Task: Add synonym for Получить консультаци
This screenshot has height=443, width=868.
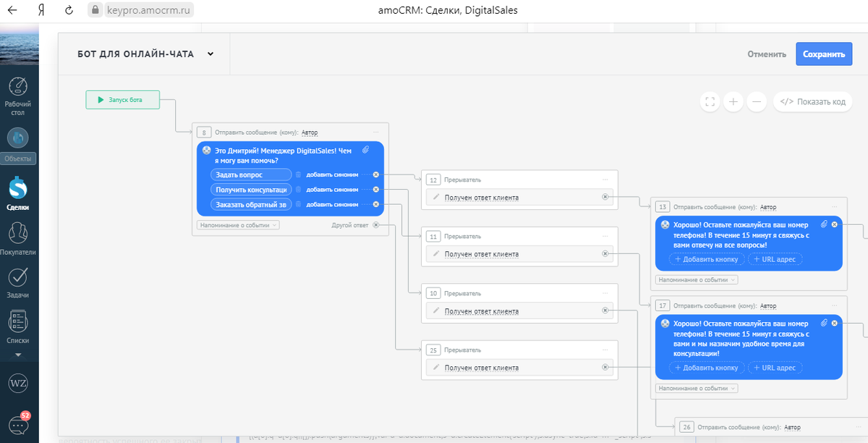Action: (x=332, y=190)
